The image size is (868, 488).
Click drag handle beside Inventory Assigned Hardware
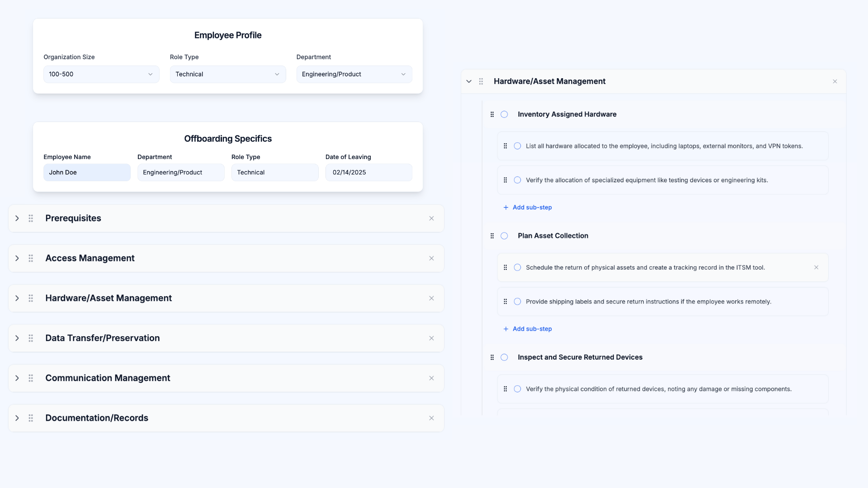pyautogui.click(x=492, y=114)
